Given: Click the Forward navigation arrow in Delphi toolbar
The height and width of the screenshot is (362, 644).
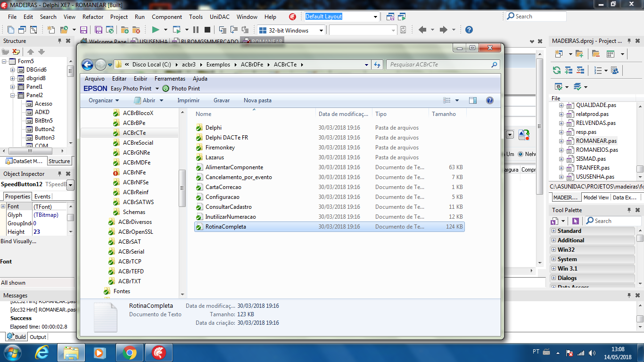Looking at the screenshot, I should pyautogui.click(x=443, y=30).
